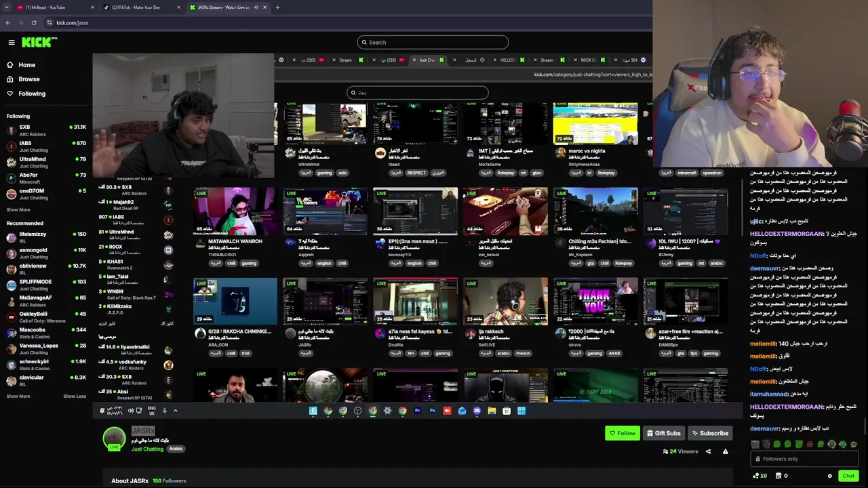This screenshot has height=488, width=868.
Task: Expand Show More under Following
Action: point(18,209)
